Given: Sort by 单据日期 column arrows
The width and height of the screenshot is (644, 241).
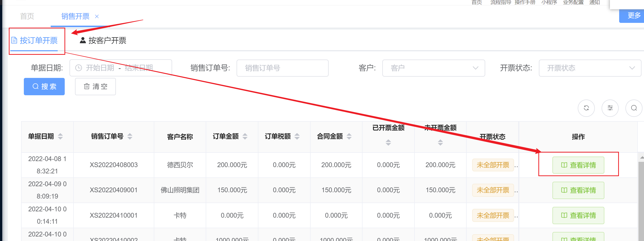Looking at the screenshot, I should 60,136.
